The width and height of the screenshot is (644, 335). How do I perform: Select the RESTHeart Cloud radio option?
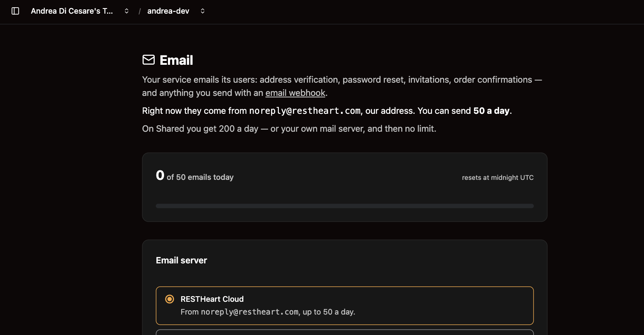click(170, 299)
